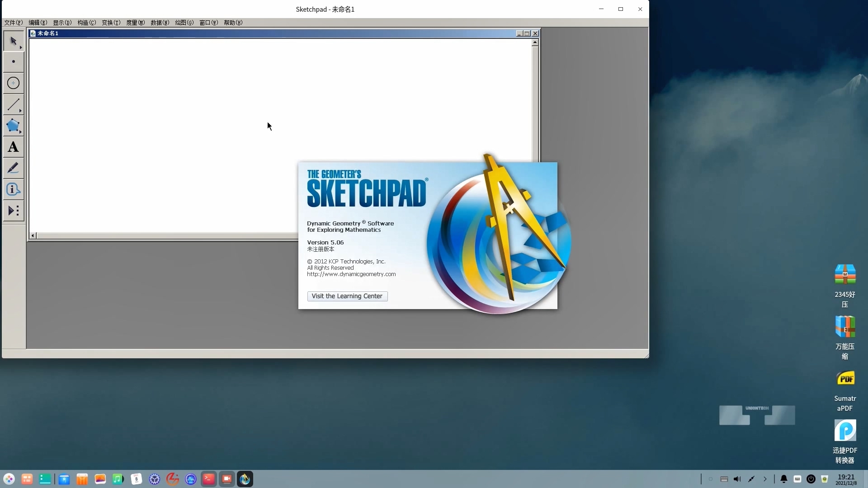Open the multitasking view dock icon
The image size is (868, 488).
point(27,479)
